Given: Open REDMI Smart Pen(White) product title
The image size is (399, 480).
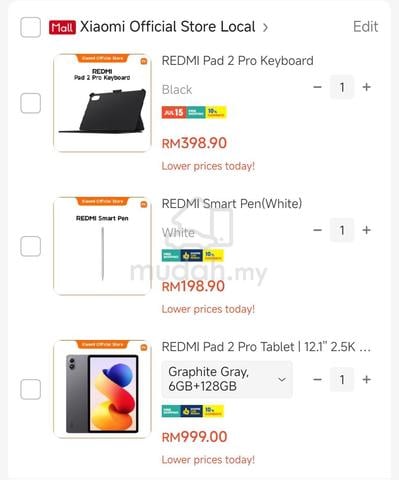Looking at the screenshot, I should [232, 203].
